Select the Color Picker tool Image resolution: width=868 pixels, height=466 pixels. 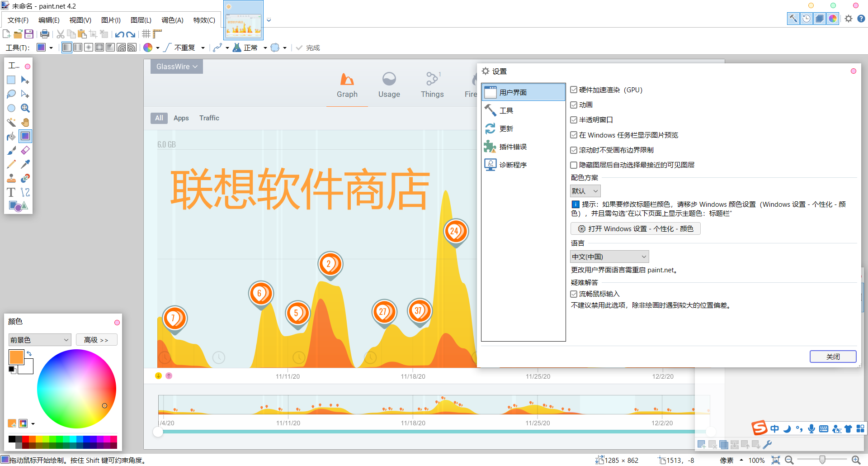click(25, 164)
